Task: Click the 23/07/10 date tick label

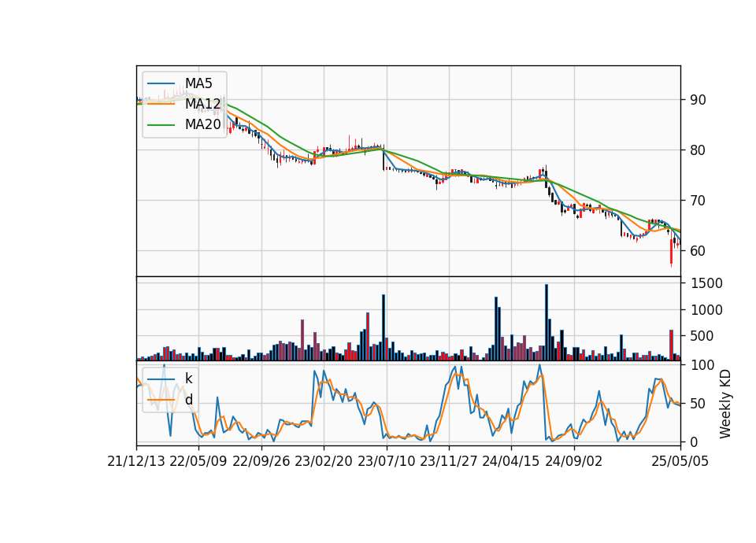Action: point(386,461)
